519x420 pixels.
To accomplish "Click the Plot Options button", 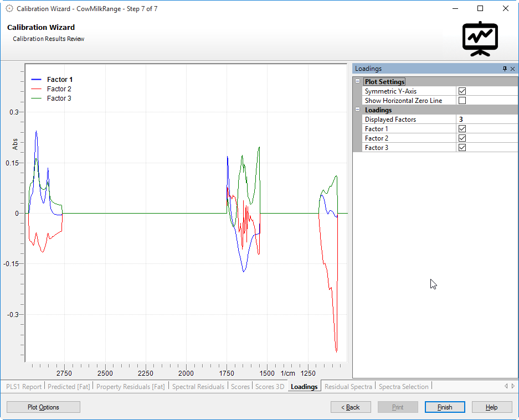I will [43, 407].
